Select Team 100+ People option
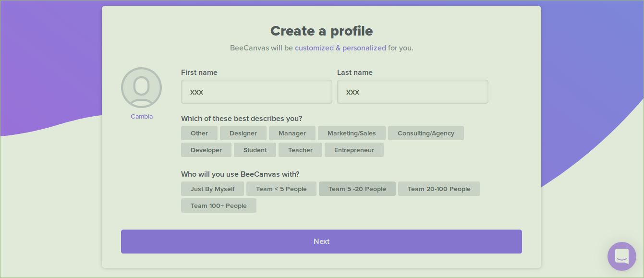The width and height of the screenshot is (644, 278). pos(219,205)
